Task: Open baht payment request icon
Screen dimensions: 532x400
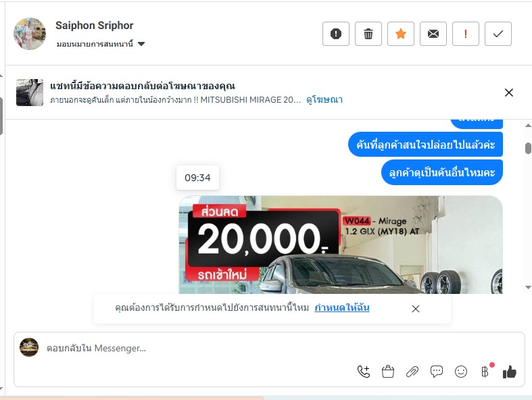Action: pos(485,372)
